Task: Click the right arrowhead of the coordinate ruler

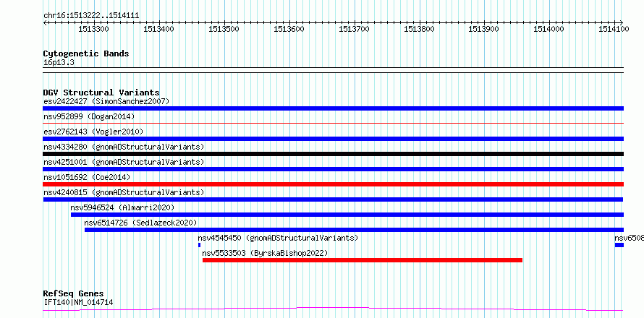Action: [x=622, y=22]
